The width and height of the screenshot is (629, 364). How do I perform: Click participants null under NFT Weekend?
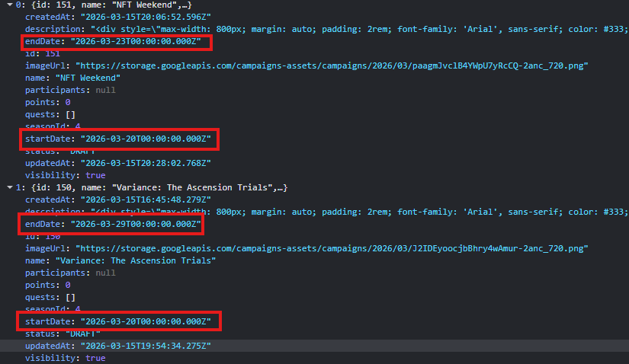(105, 90)
